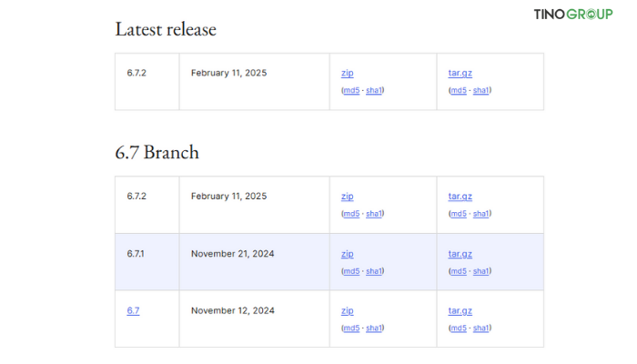Image resolution: width=637 pixels, height=364 pixels.
Task: Select the highlighted 6.7.1 table row
Action: [x=329, y=262]
